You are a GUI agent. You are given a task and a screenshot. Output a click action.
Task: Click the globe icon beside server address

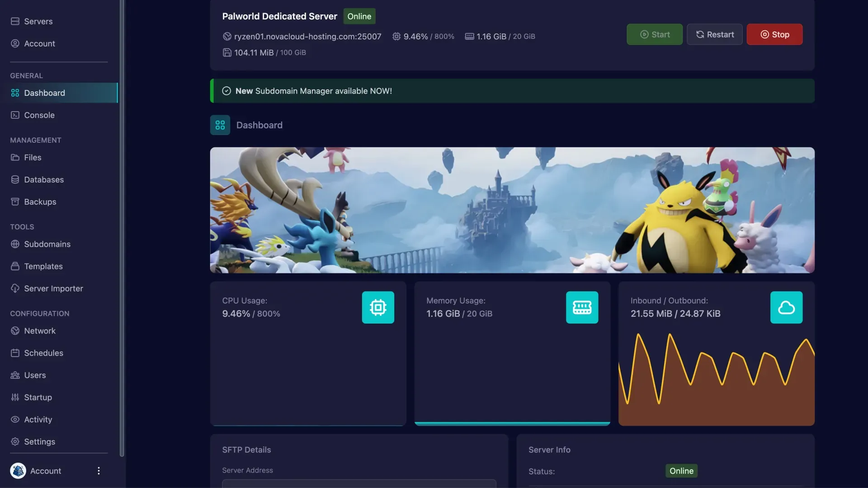click(227, 36)
